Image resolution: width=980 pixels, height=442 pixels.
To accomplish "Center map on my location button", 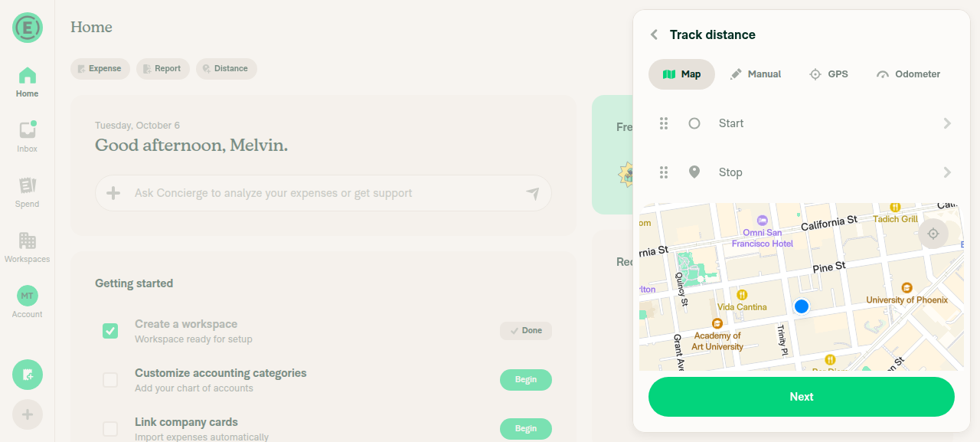I will (933, 234).
